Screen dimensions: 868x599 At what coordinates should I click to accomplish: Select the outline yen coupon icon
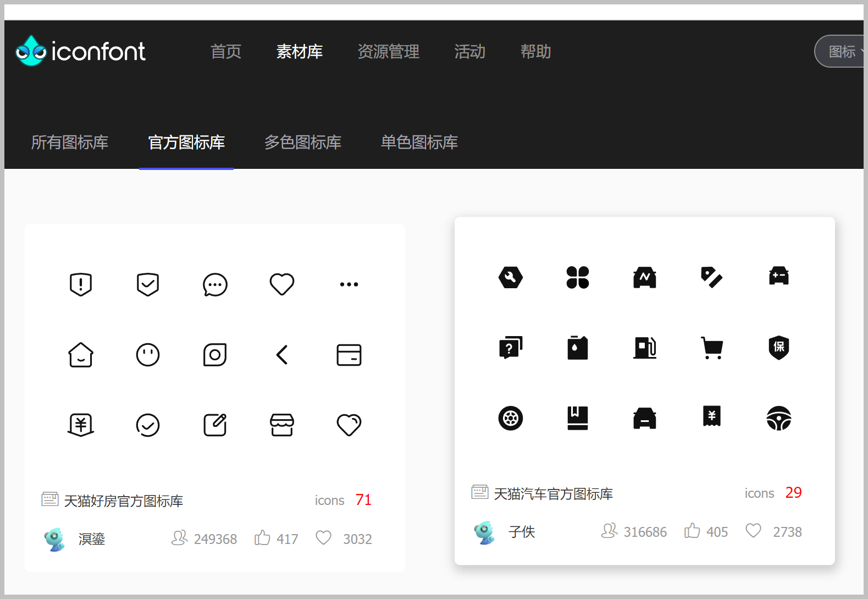tap(81, 425)
